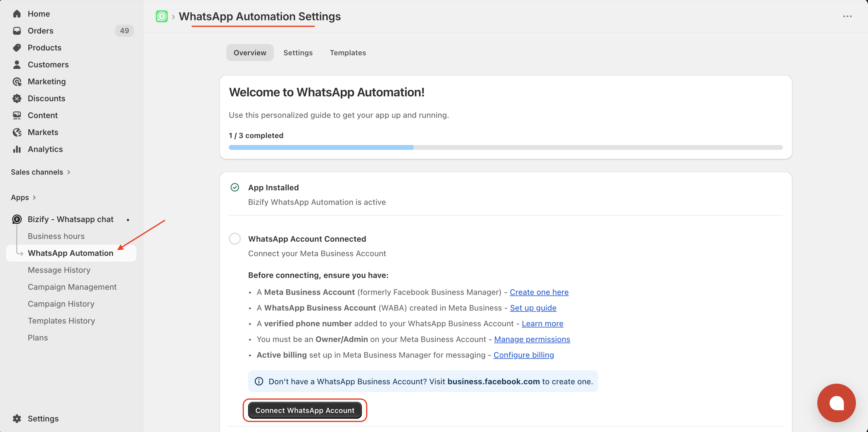
Task: Switch to the Templates tab
Action: coord(348,53)
